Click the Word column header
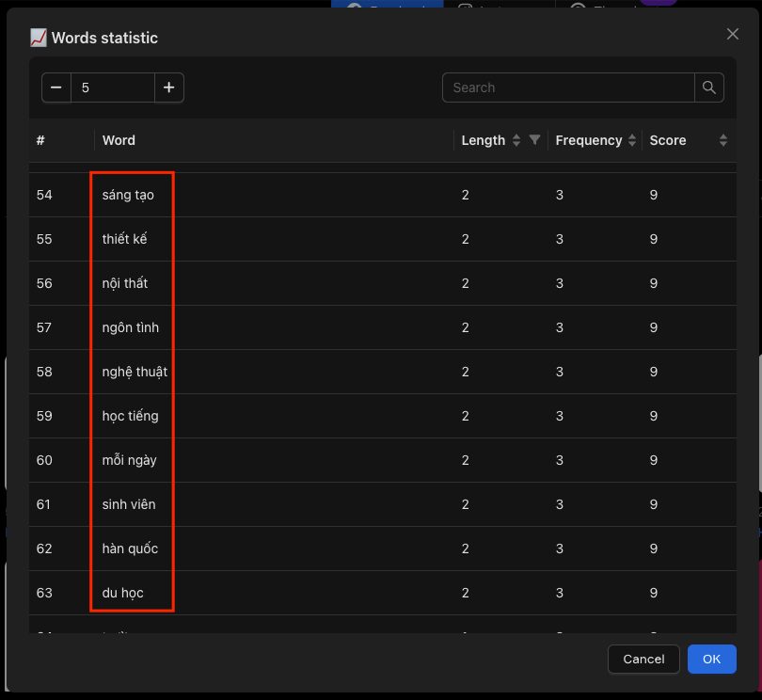762x700 pixels. pyautogui.click(x=119, y=140)
